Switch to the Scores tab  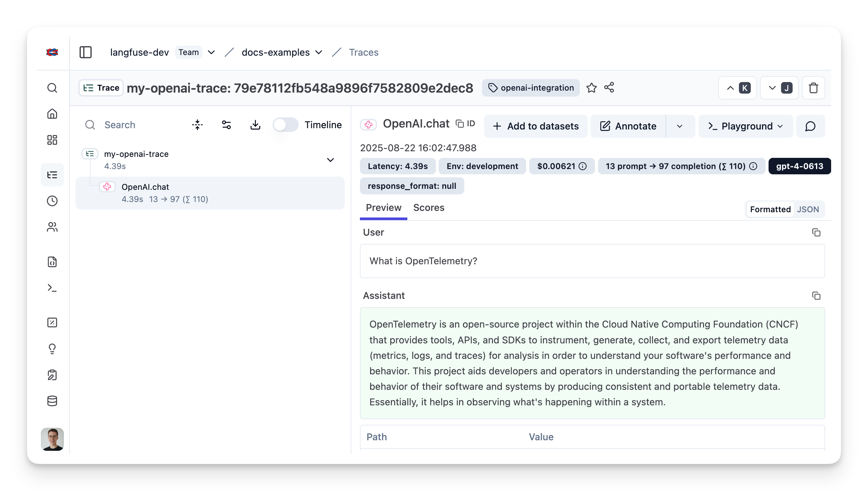tap(429, 207)
